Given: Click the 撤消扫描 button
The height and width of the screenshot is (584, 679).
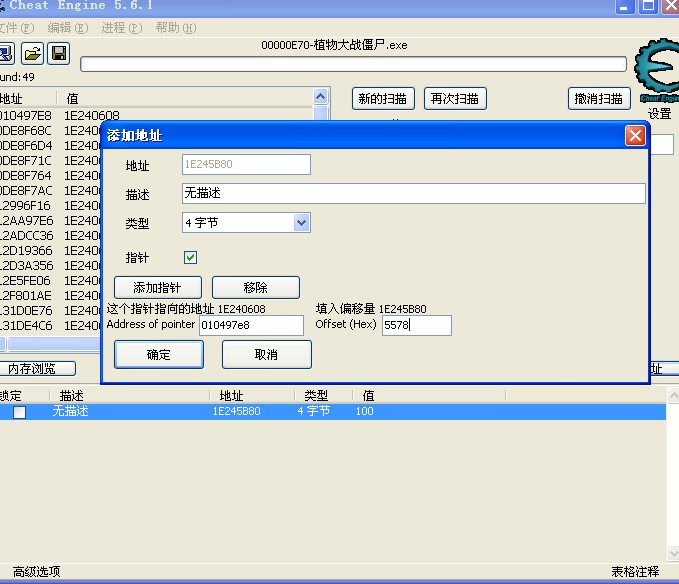Looking at the screenshot, I should 599,99.
